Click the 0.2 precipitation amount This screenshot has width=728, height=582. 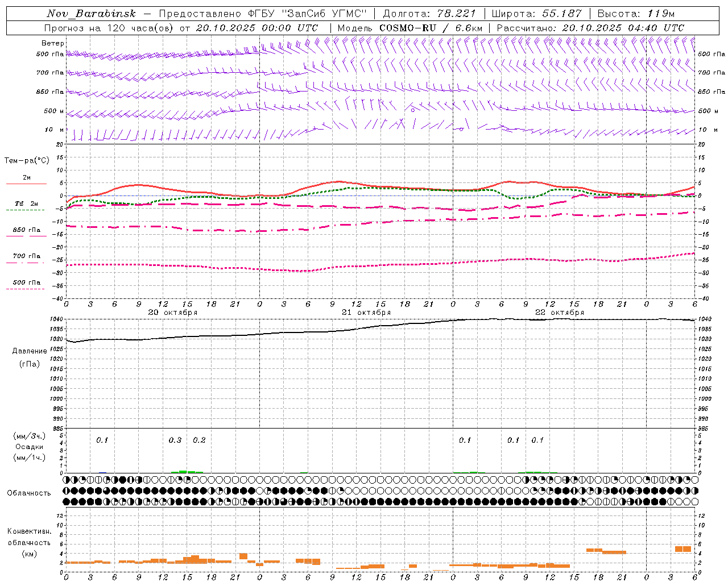point(199,440)
